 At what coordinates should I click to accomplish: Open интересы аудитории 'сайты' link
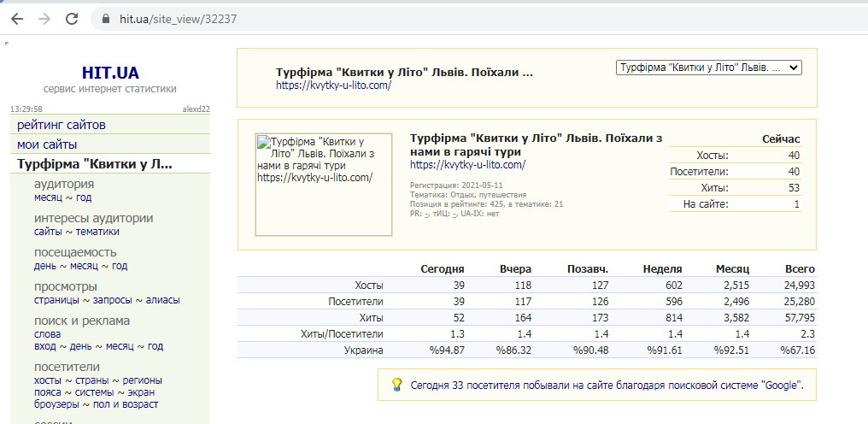coord(48,232)
